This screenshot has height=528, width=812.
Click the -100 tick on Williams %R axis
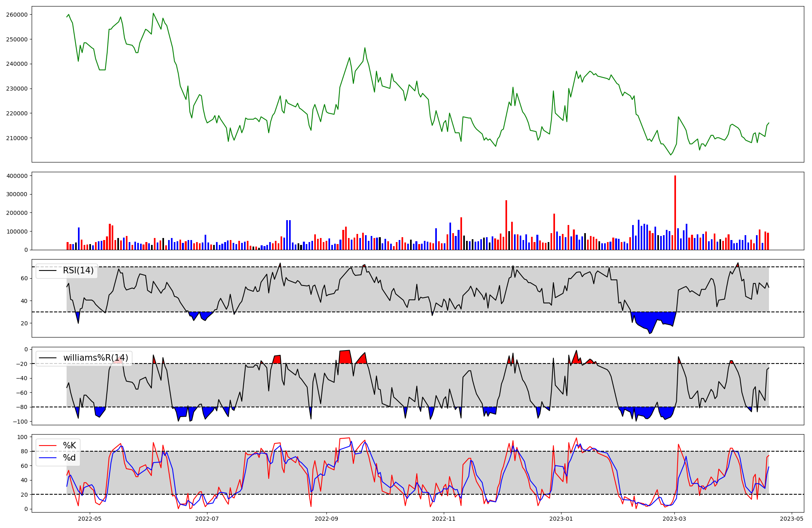pos(19,422)
